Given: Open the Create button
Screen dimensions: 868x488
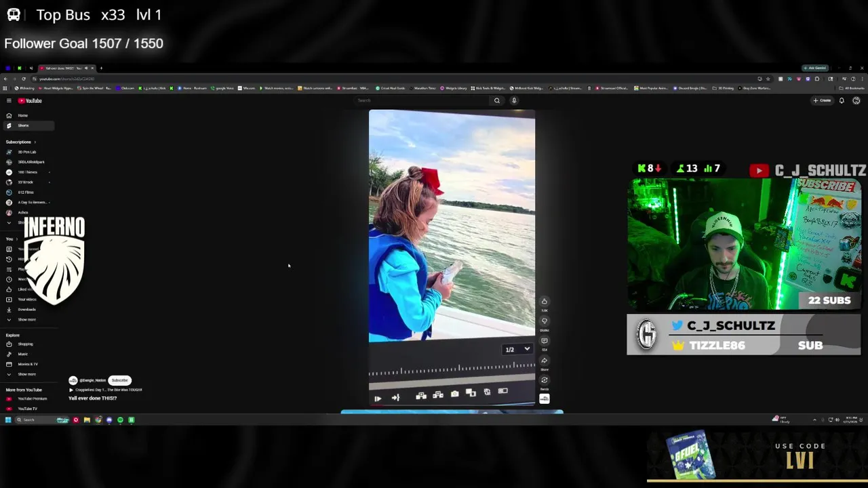Looking at the screenshot, I should [823, 101].
